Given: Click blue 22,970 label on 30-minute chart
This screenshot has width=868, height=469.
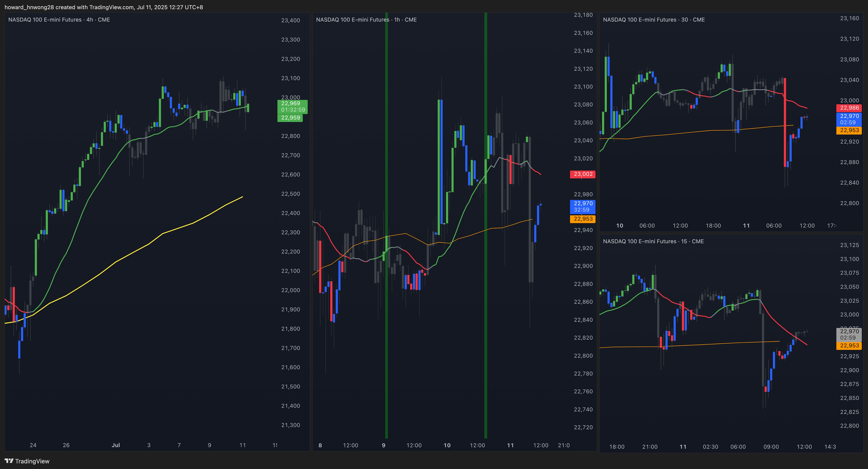Looking at the screenshot, I should pyautogui.click(x=849, y=119).
